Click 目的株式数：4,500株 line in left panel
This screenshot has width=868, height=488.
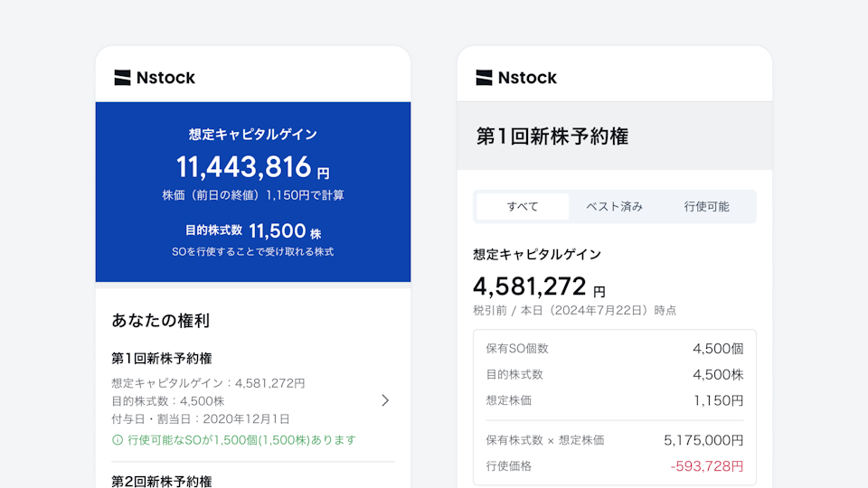coord(168,400)
